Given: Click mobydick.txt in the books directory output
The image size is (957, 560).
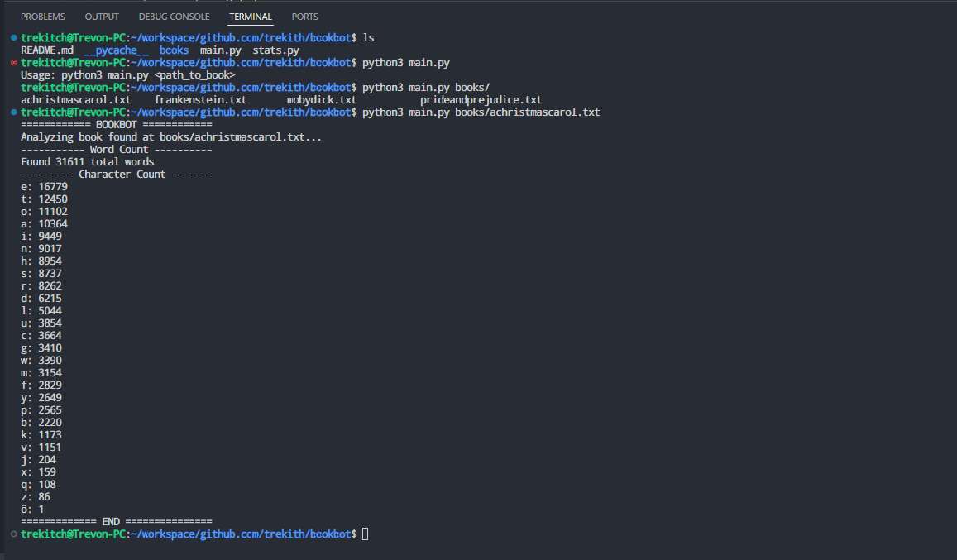Looking at the screenshot, I should tap(322, 99).
